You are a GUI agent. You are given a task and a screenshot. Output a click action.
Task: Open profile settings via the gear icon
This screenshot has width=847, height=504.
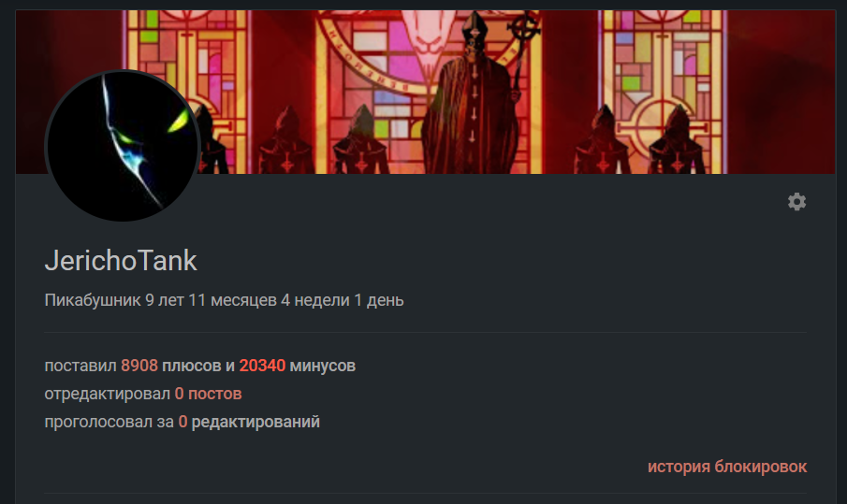point(796,202)
